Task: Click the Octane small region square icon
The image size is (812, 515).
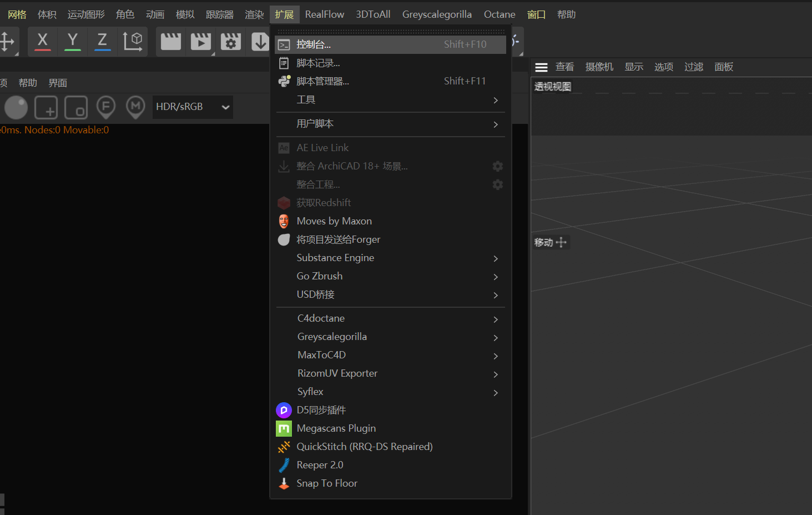Action: (76, 107)
